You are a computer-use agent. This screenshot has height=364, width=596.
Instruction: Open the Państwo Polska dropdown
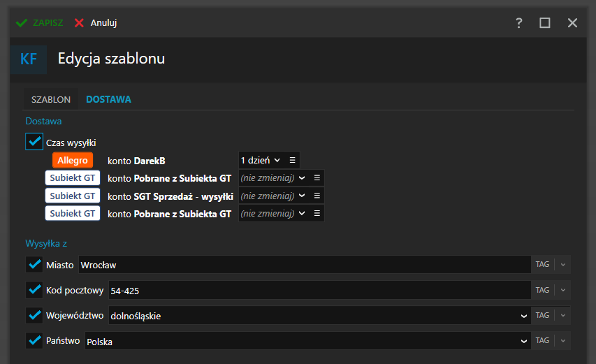click(x=524, y=341)
